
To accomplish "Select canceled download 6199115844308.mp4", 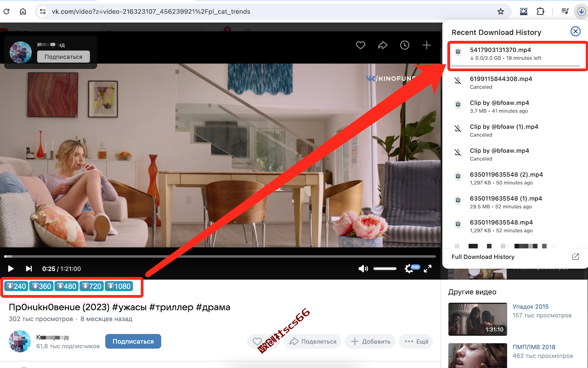I will pyautogui.click(x=515, y=82).
